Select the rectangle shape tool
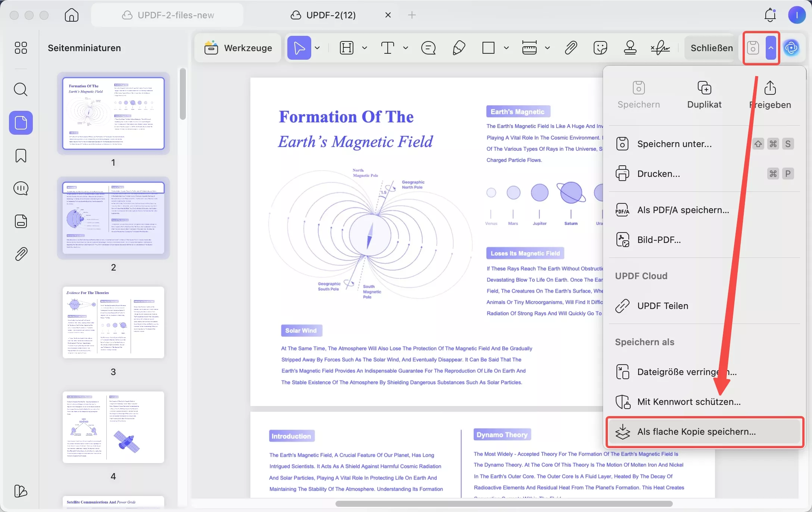The image size is (812, 512). [x=488, y=48]
